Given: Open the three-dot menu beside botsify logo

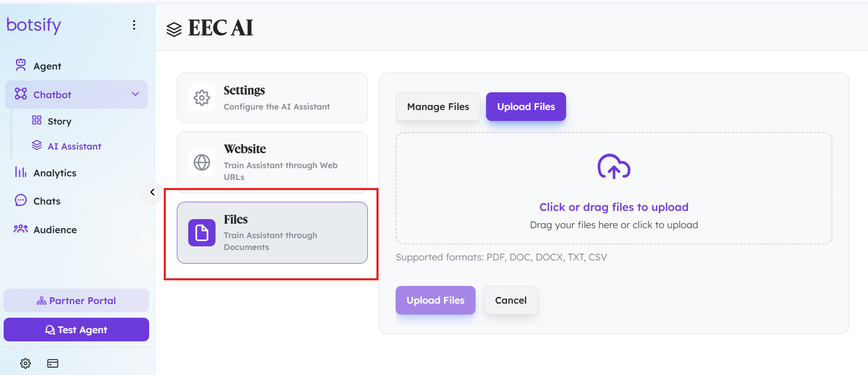Looking at the screenshot, I should pos(134,25).
